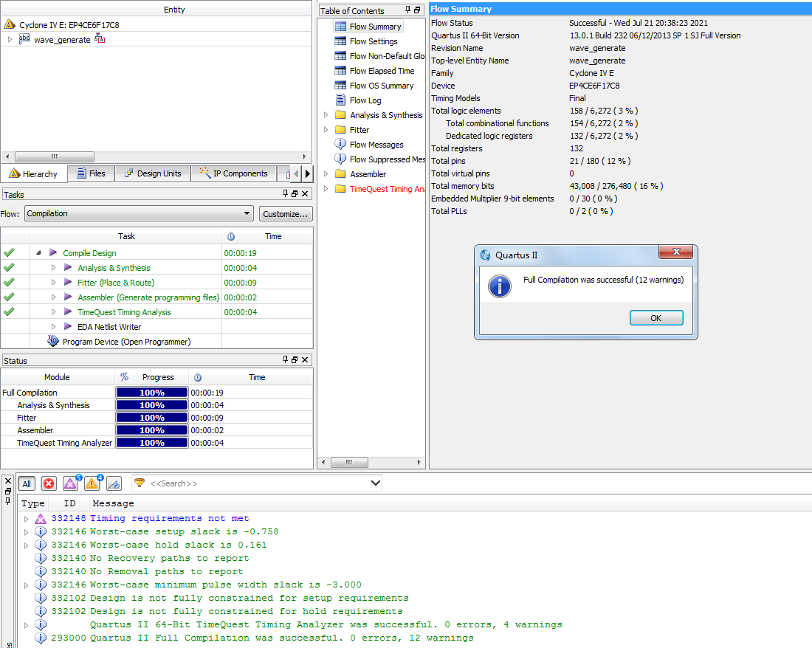Viewport: 812px width, 648px height.
Task: Click the flagged messages filter icon
Action: 114,483
